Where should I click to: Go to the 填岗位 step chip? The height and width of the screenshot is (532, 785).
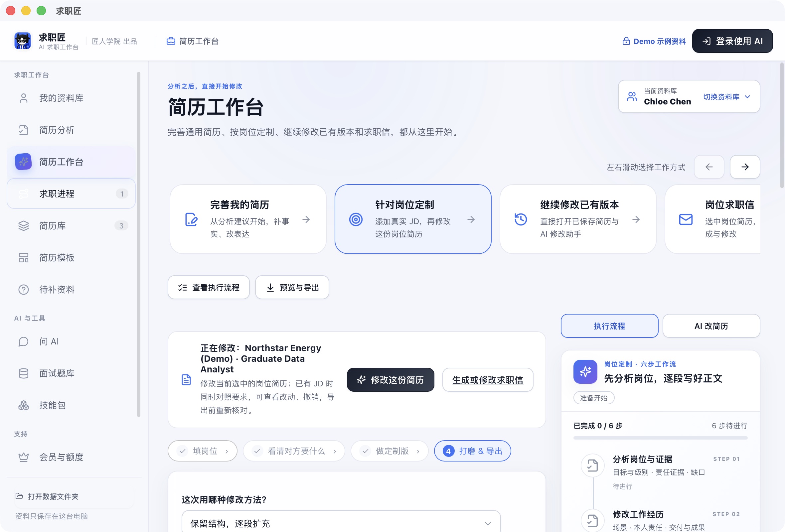(203, 451)
